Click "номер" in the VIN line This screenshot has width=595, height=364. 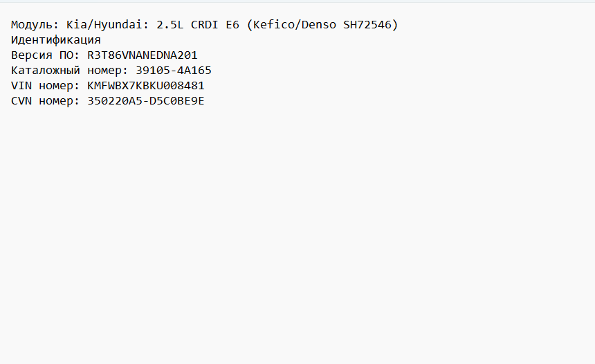[x=56, y=86]
